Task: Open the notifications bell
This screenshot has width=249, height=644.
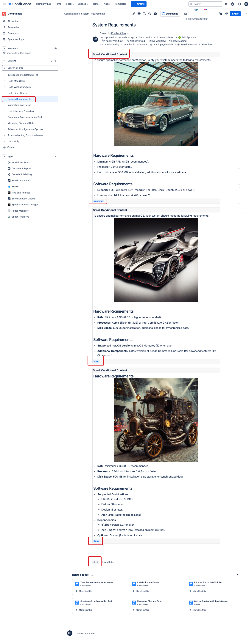Action: tap(226, 4)
